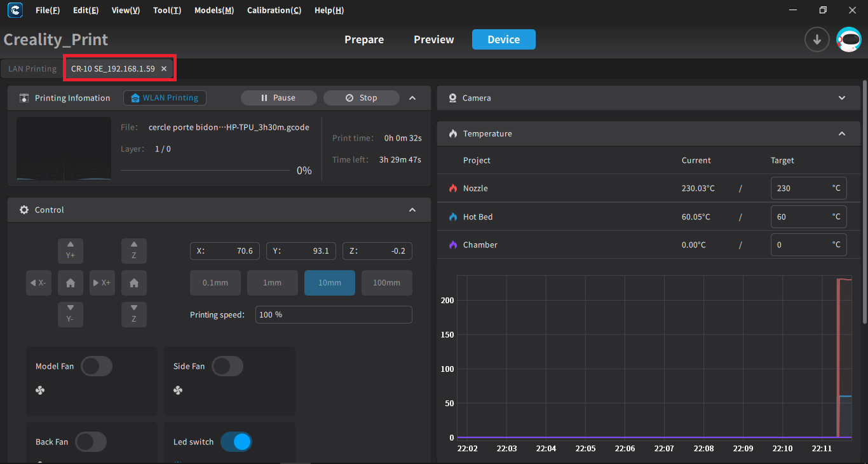This screenshot has height=464, width=868.
Task: Open the File menu
Action: 48,10
